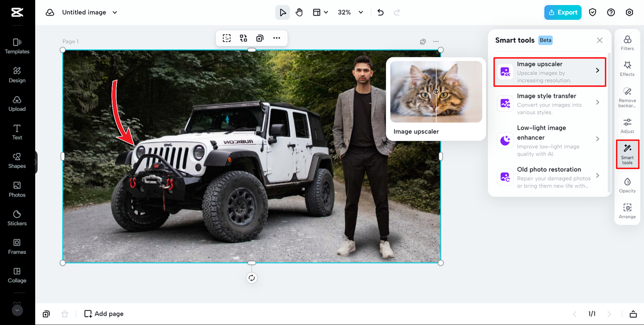
Task: Go to the previous page arrow
Action: [575, 314]
